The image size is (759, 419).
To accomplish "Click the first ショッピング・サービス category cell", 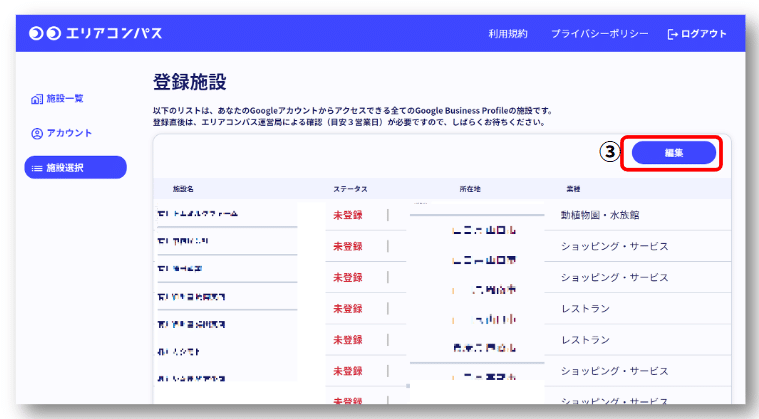I will click(614, 246).
